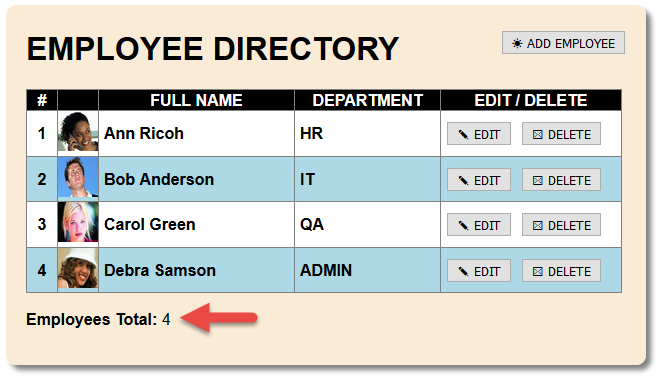This screenshot has width=664, height=385.
Task: Click the Full Name column header
Action: (x=196, y=100)
